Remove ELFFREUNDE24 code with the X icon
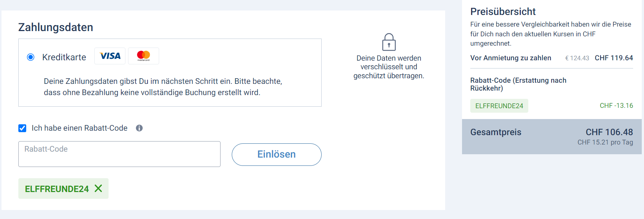644x219 pixels. click(x=98, y=188)
